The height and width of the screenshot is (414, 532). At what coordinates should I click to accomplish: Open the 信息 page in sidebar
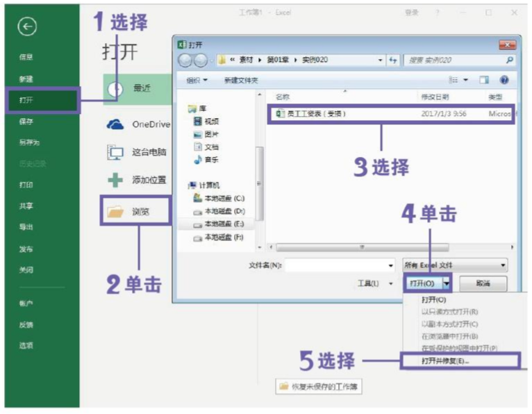(26, 57)
